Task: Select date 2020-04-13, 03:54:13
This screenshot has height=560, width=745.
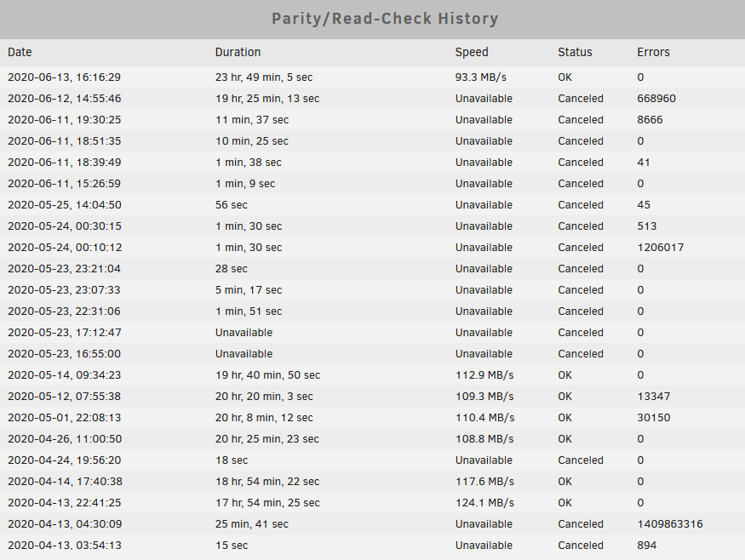Action: (x=64, y=546)
